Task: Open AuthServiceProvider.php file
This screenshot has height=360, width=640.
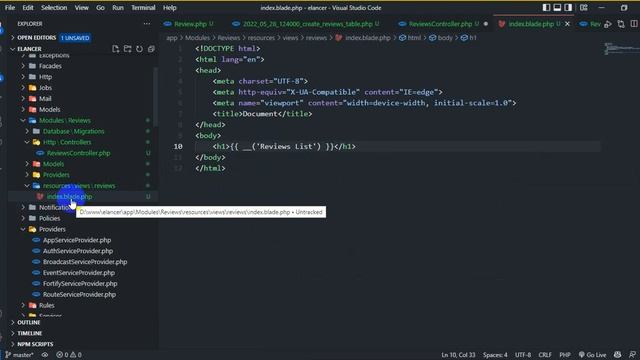Action: pyautogui.click(x=78, y=251)
